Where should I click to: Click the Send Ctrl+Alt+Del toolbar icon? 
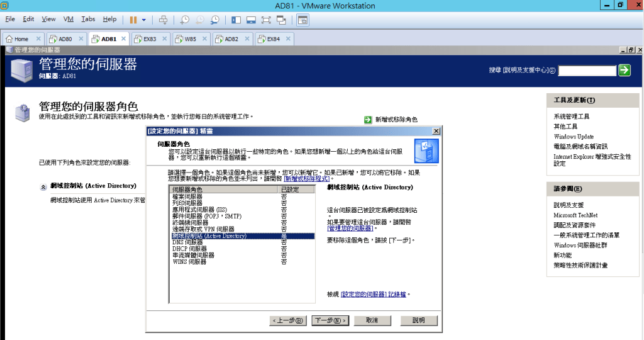point(163,20)
